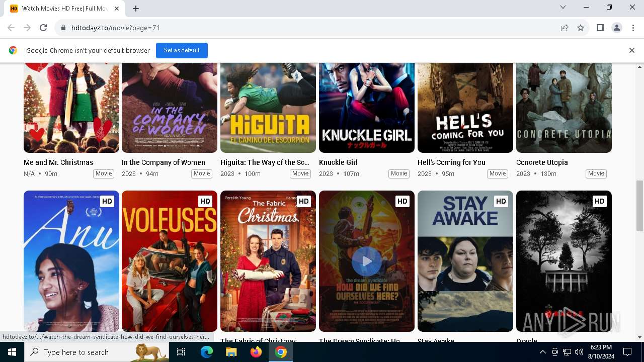Click the Anu movie poster

click(x=71, y=261)
